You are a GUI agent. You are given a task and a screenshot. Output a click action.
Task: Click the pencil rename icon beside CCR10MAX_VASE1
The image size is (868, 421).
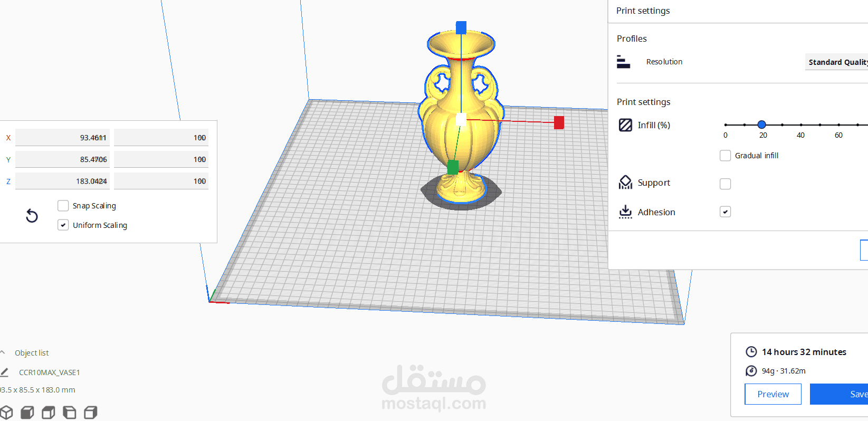(x=4, y=372)
